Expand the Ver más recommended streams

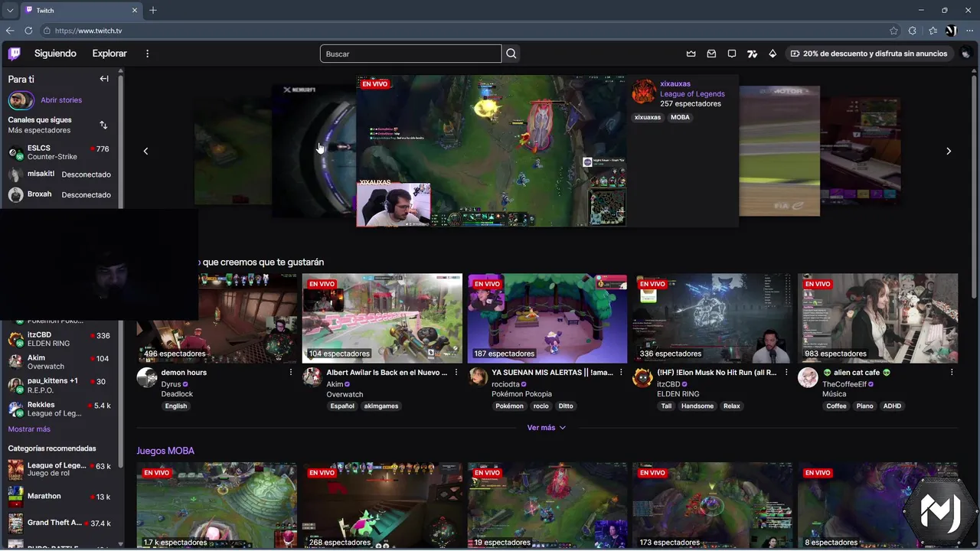coord(547,428)
